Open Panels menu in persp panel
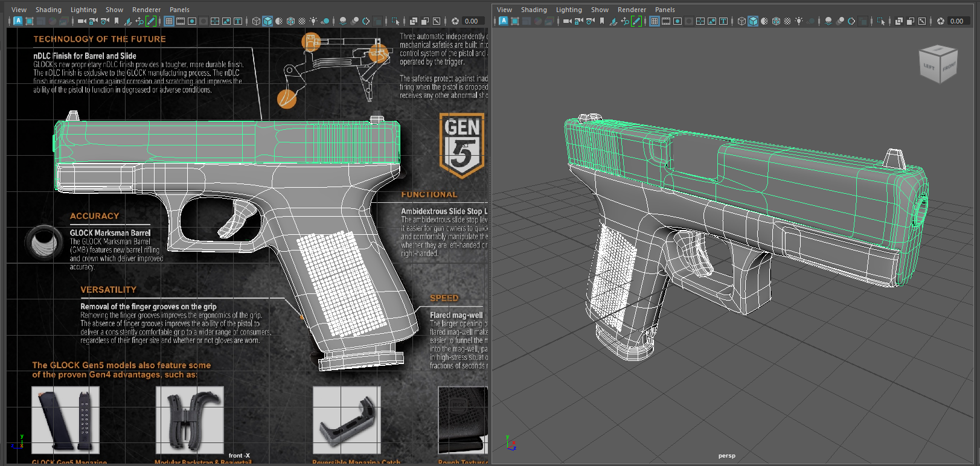The image size is (980, 466). click(x=665, y=10)
